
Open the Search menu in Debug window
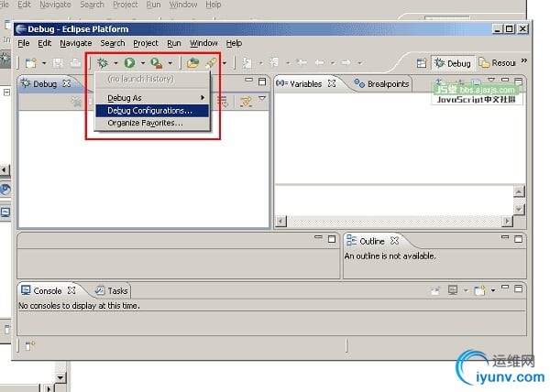113,43
